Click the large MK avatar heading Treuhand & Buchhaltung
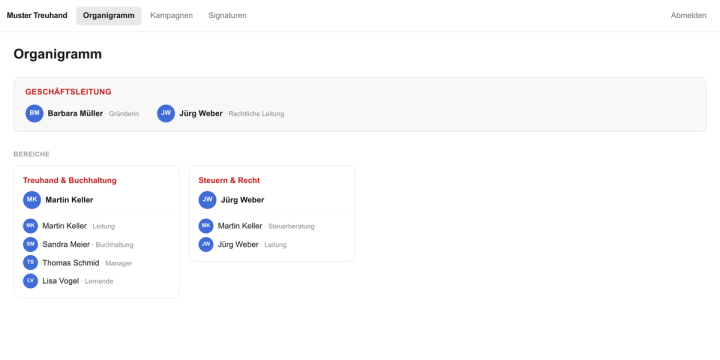The image size is (720, 360). coord(32,200)
